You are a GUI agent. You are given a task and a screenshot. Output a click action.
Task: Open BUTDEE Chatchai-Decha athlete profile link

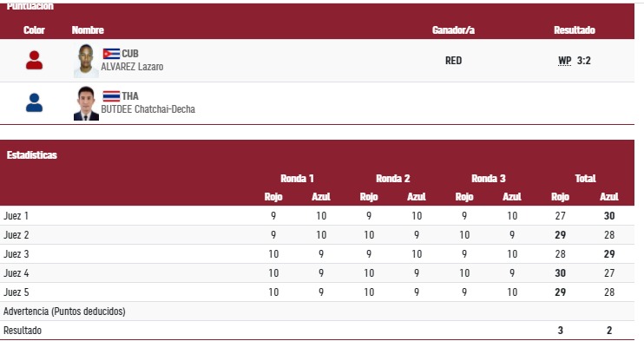148,109
